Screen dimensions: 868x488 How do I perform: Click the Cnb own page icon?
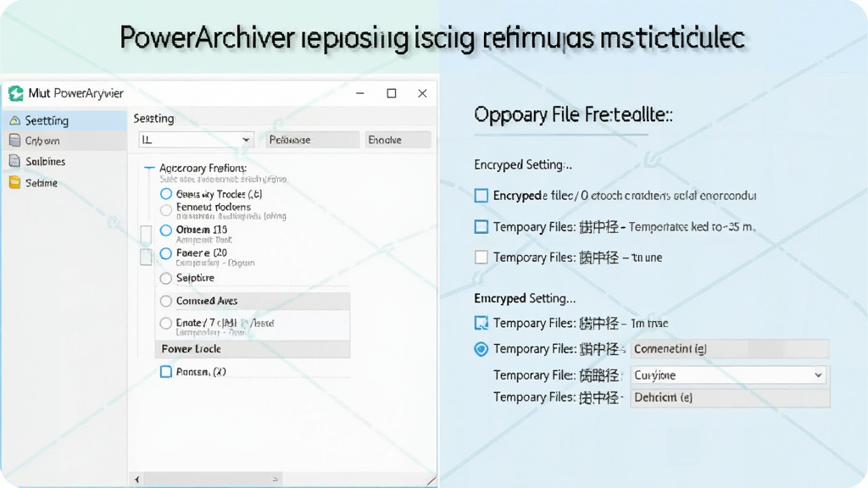[x=15, y=141]
